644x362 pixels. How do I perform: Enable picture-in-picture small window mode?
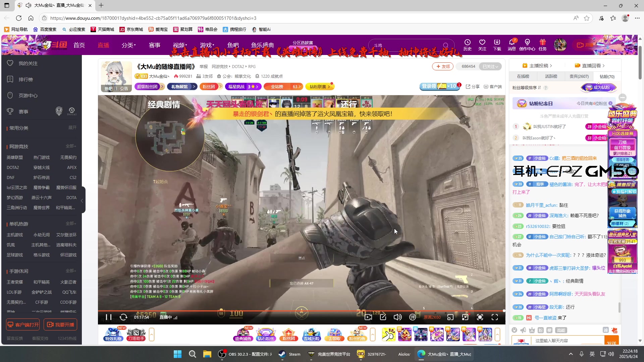(450, 317)
